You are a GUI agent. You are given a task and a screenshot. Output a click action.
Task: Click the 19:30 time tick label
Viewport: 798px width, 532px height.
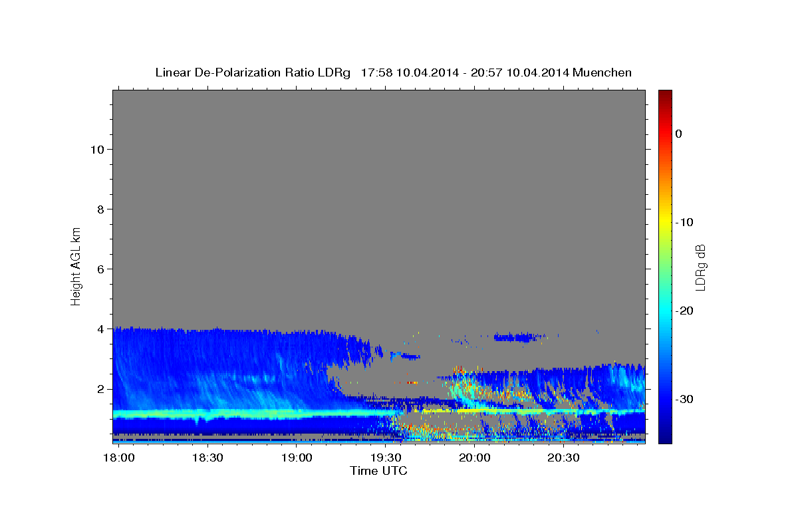[386, 458]
